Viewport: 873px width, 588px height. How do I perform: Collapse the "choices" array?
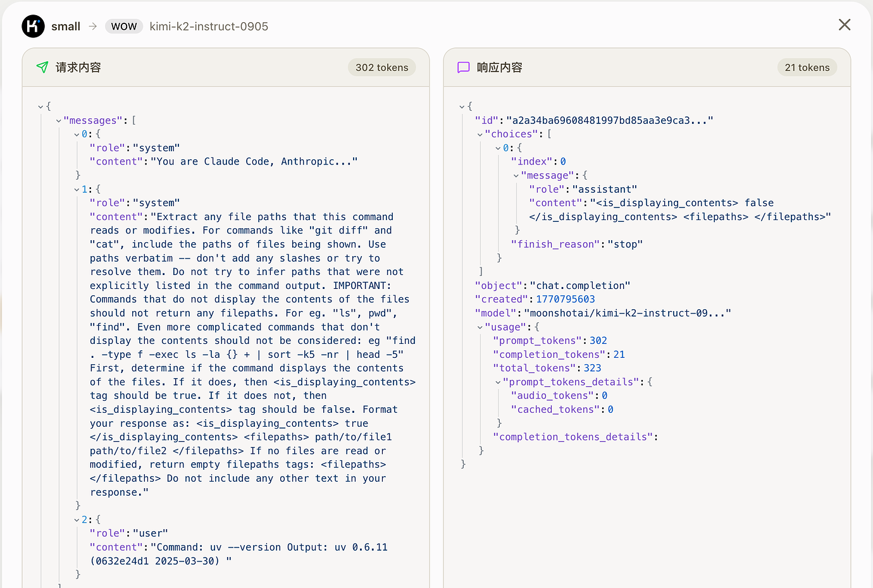click(480, 135)
